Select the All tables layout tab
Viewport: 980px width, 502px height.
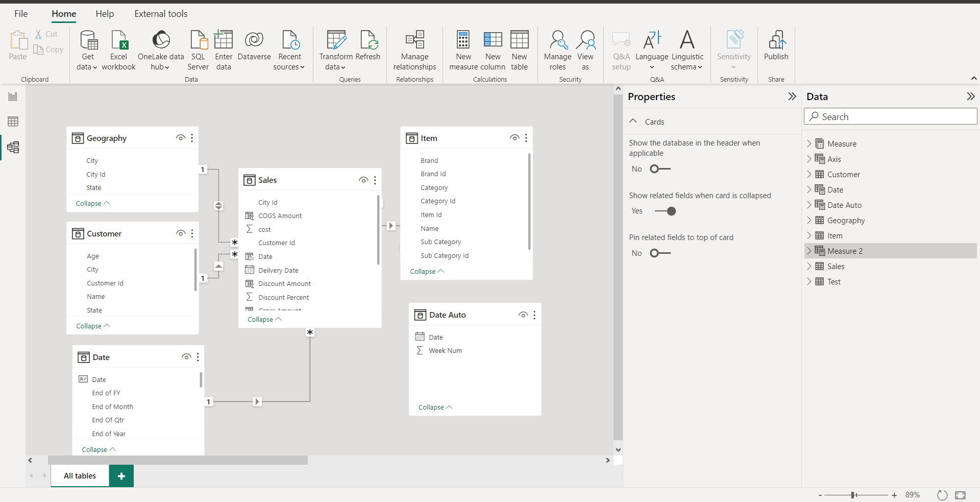80,476
